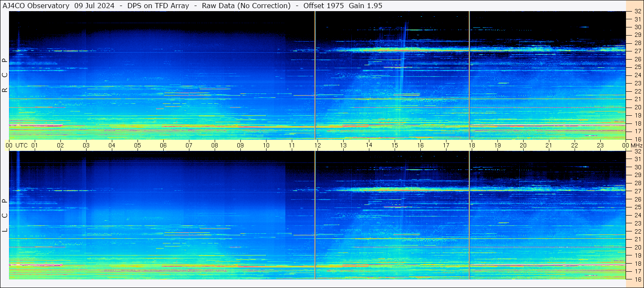The width and height of the screenshot is (644, 288).
Task: Select hour 19 on the UTC axis
Action: coord(497,145)
